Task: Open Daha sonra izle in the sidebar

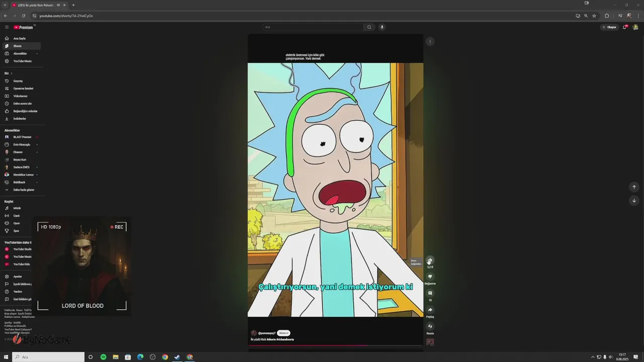Action: coord(22,104)
